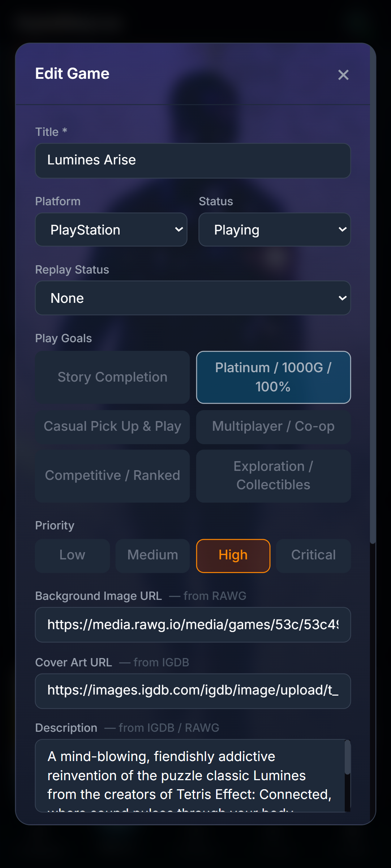Click the Description box scrollbar

tap(348, 757)
